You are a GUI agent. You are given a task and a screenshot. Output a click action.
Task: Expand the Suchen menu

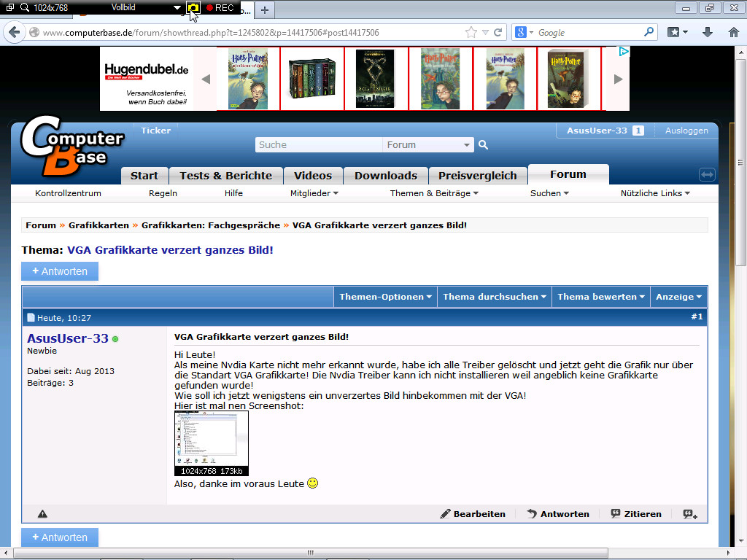point(549,192)
